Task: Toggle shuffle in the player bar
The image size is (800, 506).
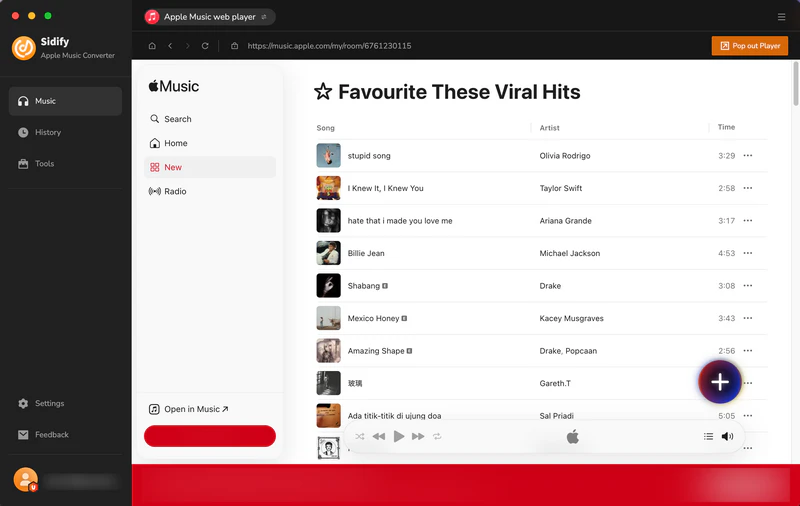Action: pos(360,437)
